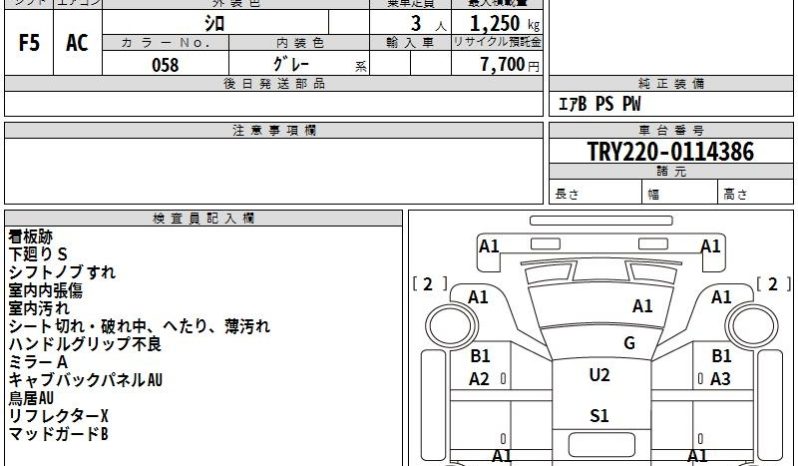The height and width of the screenshot is (466, 798).
Task: Click the 長さ dimension cell
Action: [595, 192]
